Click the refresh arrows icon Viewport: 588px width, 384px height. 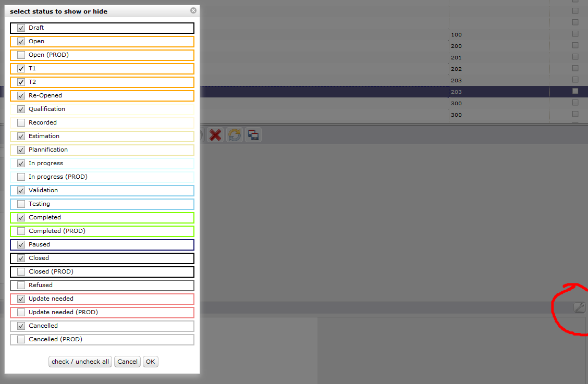point(235,135)
